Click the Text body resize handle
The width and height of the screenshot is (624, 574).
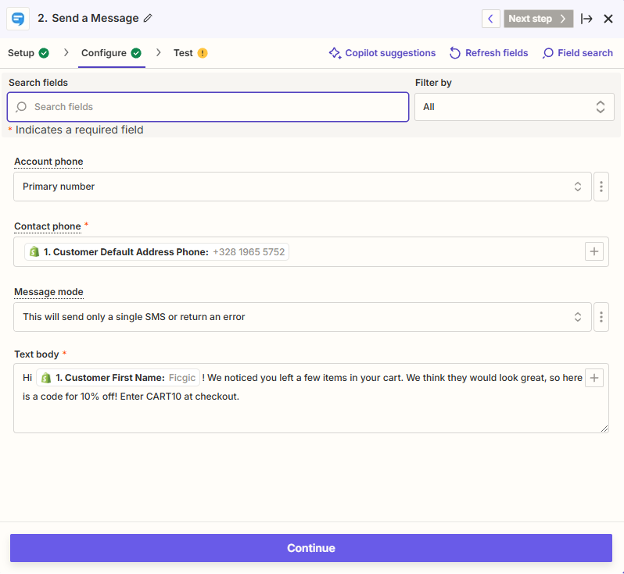coord(604,428)
